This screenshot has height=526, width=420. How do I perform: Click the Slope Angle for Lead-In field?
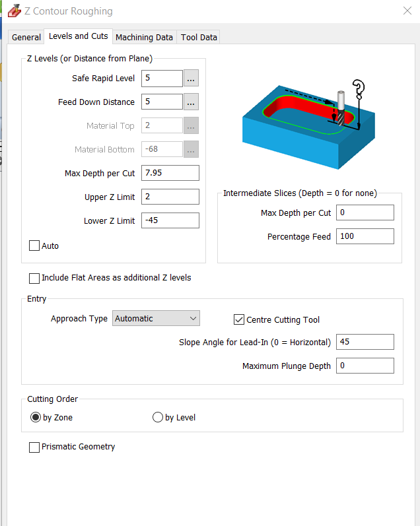coord(365,342)
